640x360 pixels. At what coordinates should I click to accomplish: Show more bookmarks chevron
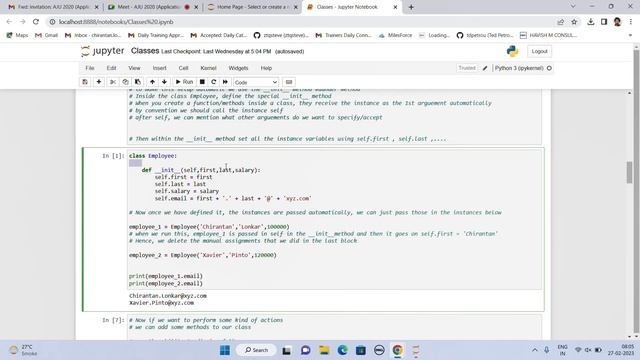(x=630, y=36)
